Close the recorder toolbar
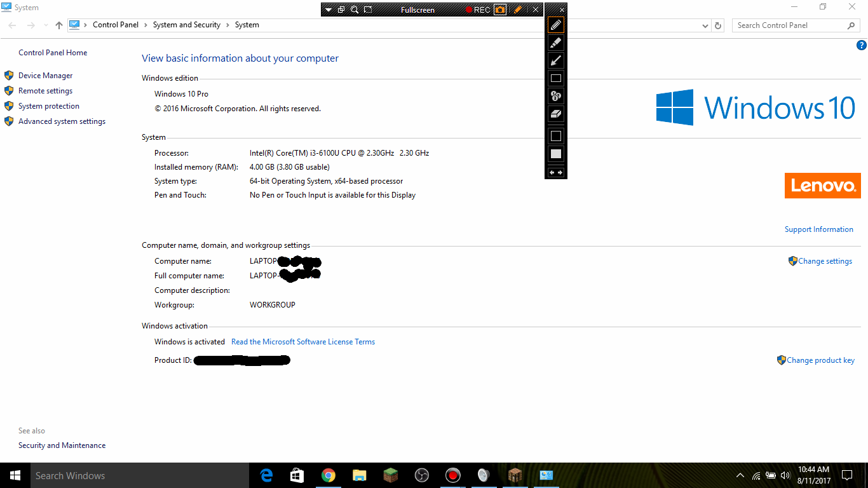Image resolution: width=868 pixels, height=488 pixels. click(x=536, y=10)
